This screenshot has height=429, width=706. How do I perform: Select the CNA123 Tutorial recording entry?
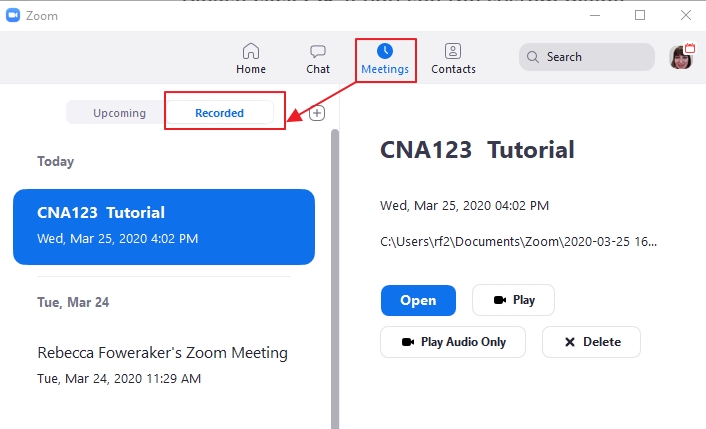click(164, 227)
